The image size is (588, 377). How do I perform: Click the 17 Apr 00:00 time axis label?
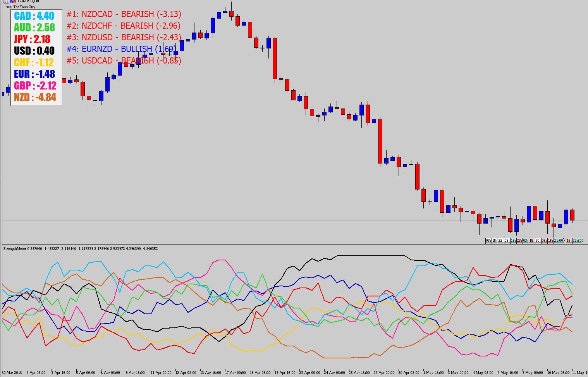(235, 373)
